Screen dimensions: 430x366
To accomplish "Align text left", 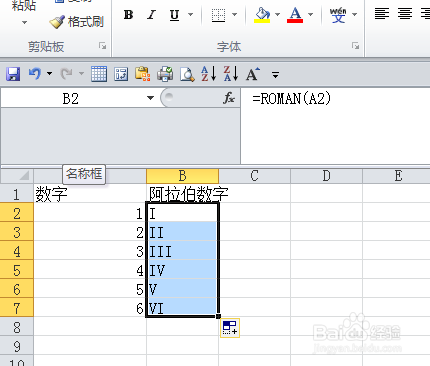I will (382, 14).
